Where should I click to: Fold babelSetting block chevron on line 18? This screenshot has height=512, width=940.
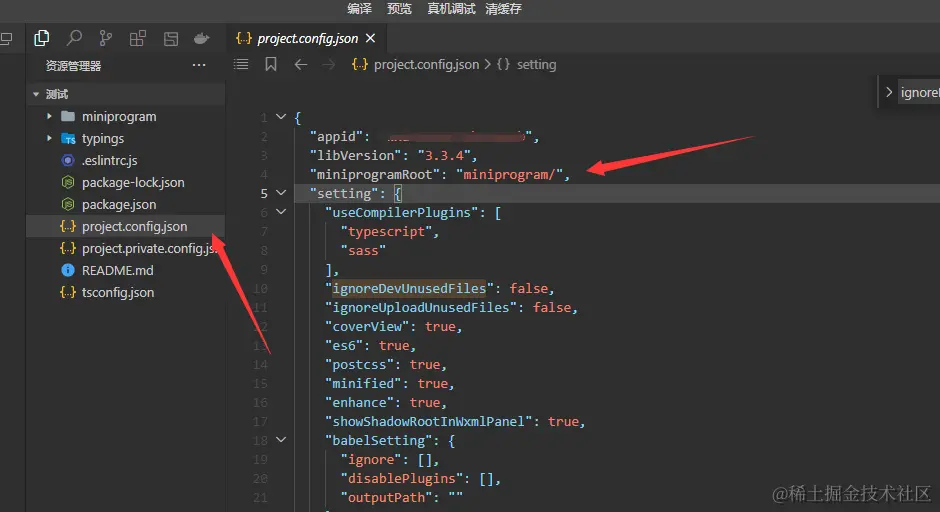pyautogui.click(x=281, y=440)
